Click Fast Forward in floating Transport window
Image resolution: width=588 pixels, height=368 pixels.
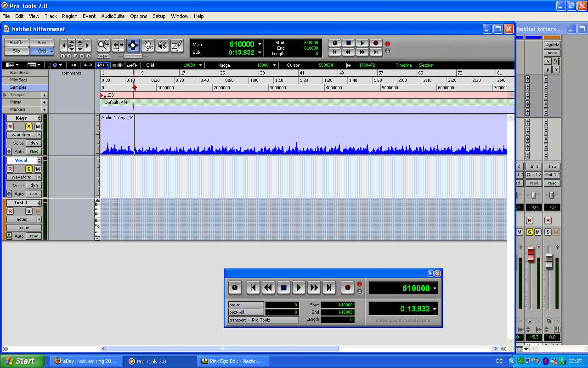(314, 288)
